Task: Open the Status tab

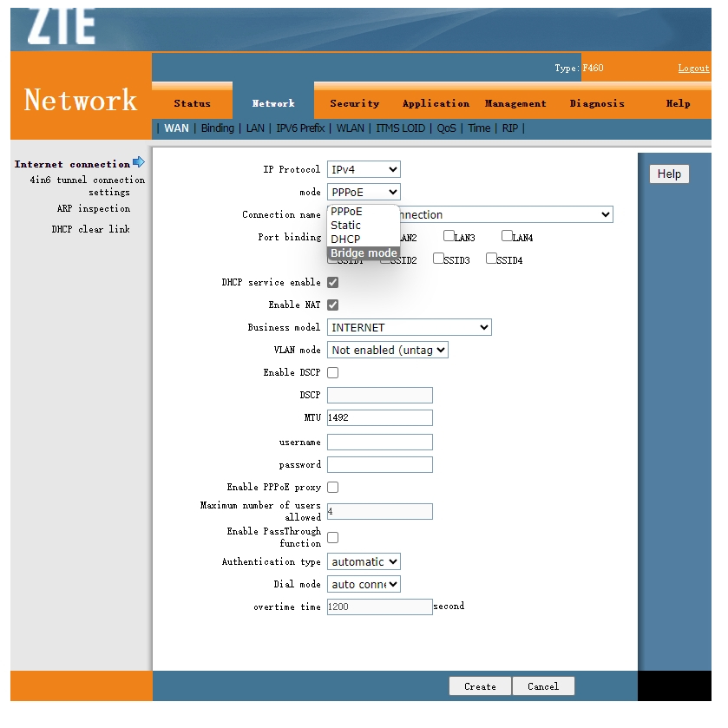Action: click(x=192, y=103)
